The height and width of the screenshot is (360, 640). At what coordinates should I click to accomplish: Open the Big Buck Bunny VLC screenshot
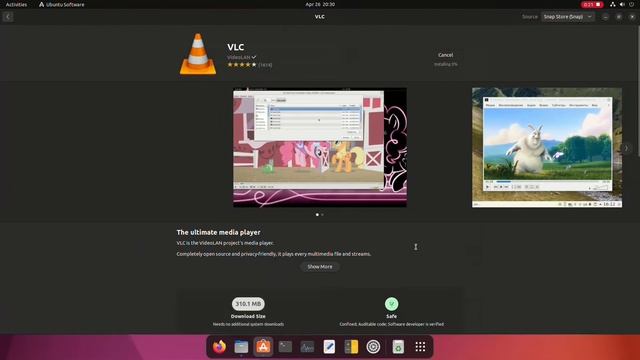(x=547, y=147)
